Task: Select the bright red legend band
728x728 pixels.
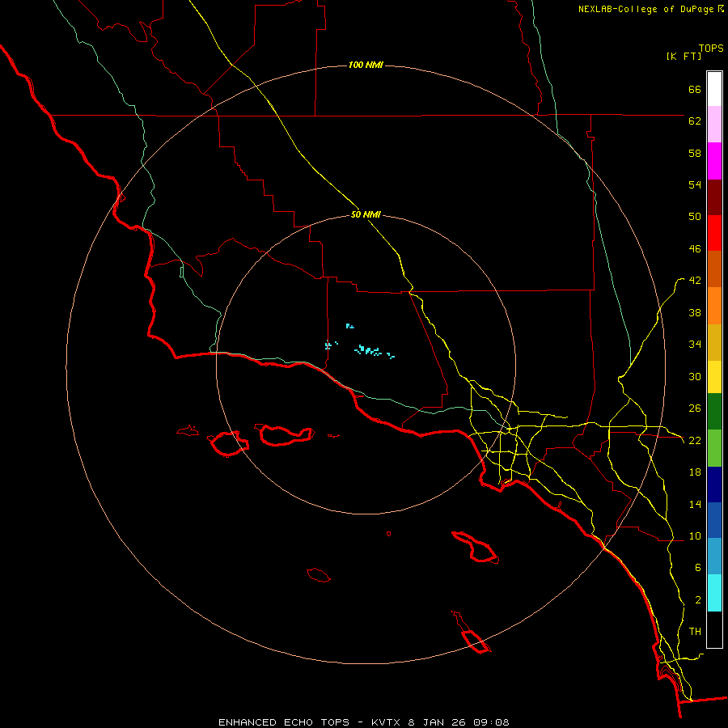Action: [x=714, y=233]
